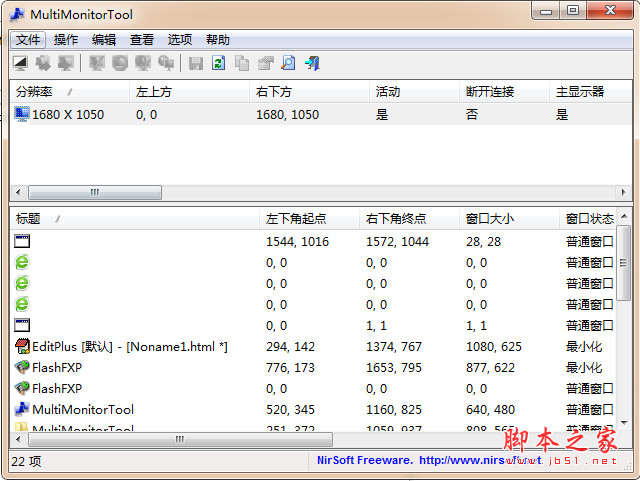Viewport: 640px width, 481px height.
Task: Click the window list vertical scrollbar thumb
Action: [624, 263]
